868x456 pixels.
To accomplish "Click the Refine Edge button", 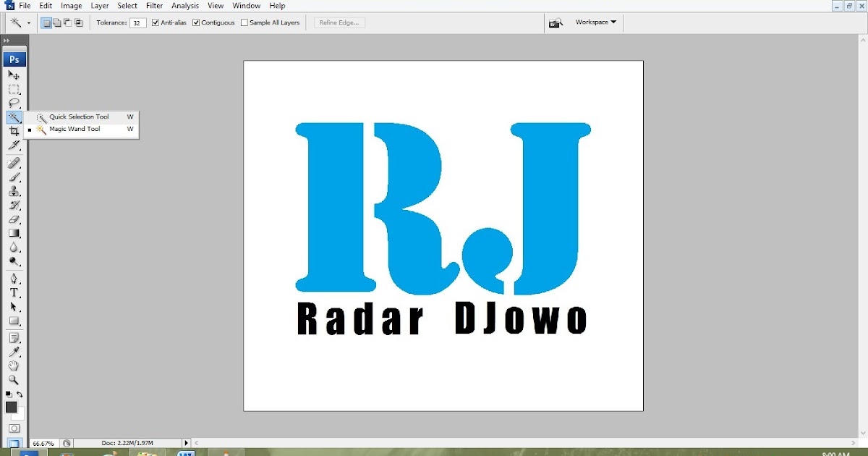I will [x=339, y=22].
